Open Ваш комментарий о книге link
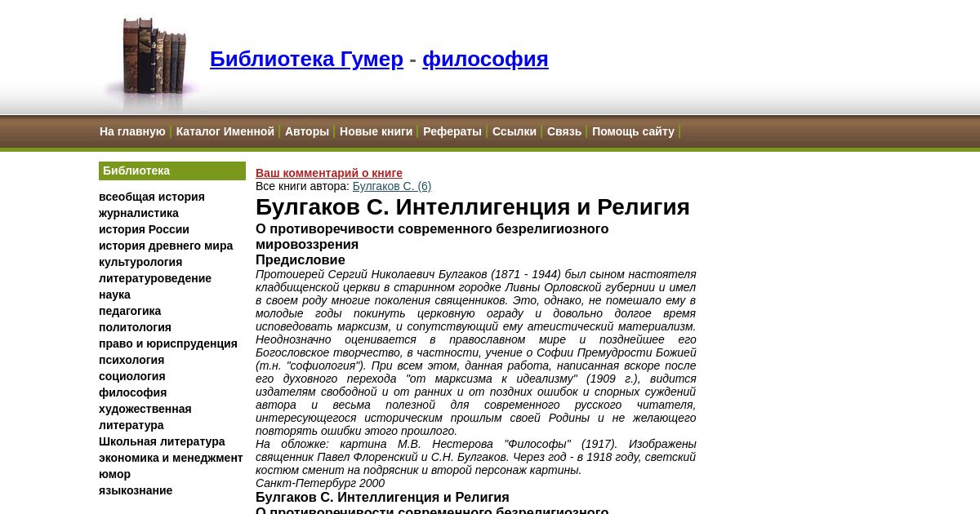This screenshot has width=980, height=514. (329, 173)
